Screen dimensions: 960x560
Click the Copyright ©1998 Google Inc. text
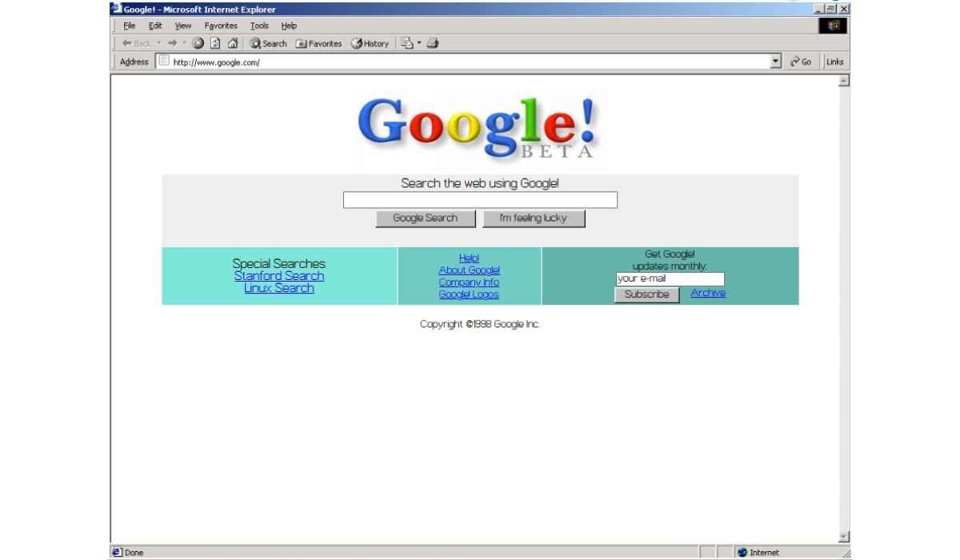point(480,324)
